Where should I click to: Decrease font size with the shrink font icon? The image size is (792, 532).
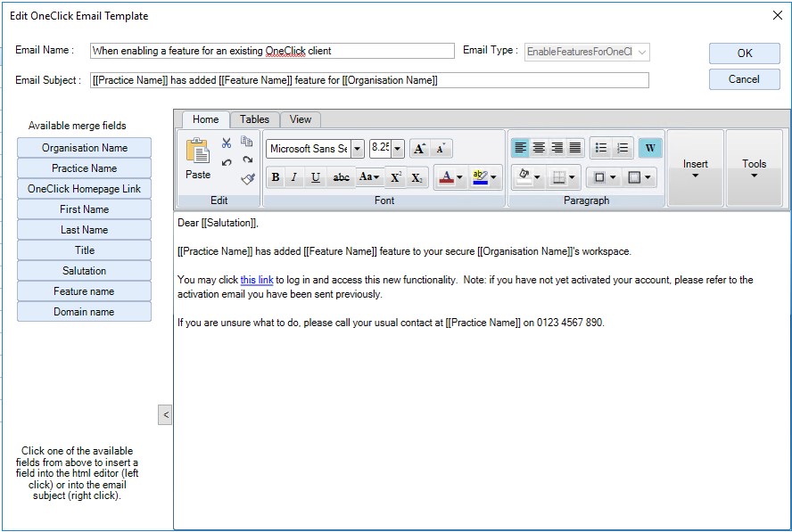pos(441,149)
